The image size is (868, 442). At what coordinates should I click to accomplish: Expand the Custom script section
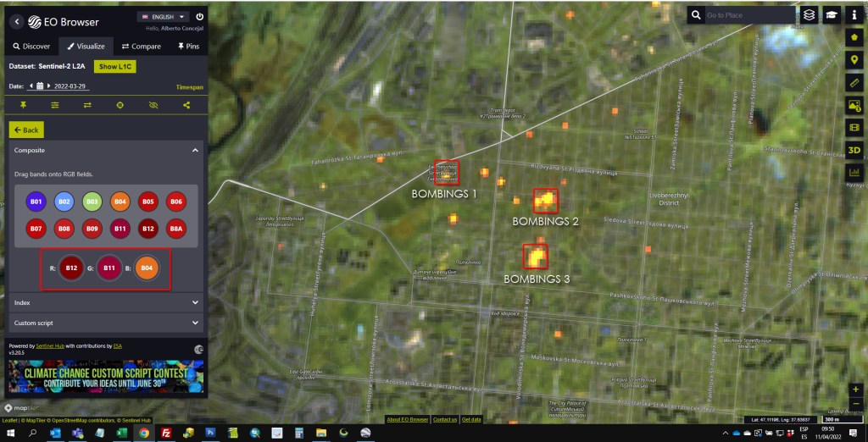[106, 323]
